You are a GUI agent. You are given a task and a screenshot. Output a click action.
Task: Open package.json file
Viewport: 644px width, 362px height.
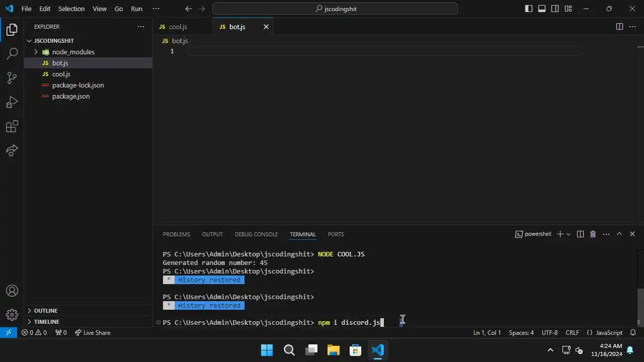click(89, 96)
